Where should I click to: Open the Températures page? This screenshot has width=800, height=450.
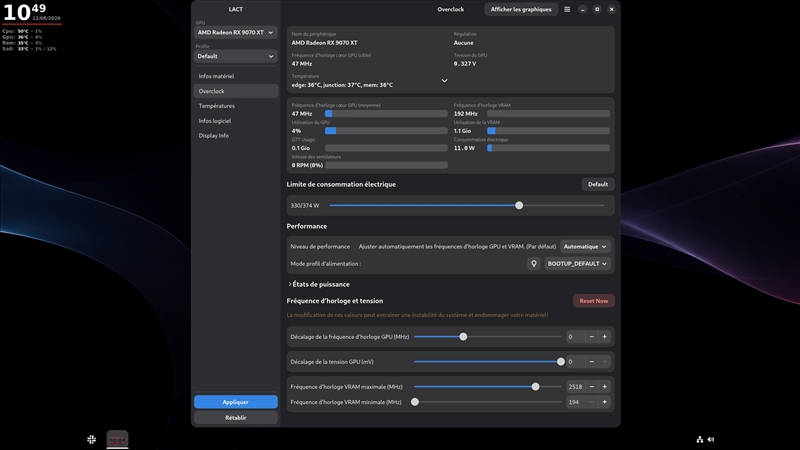coord(236,106)
